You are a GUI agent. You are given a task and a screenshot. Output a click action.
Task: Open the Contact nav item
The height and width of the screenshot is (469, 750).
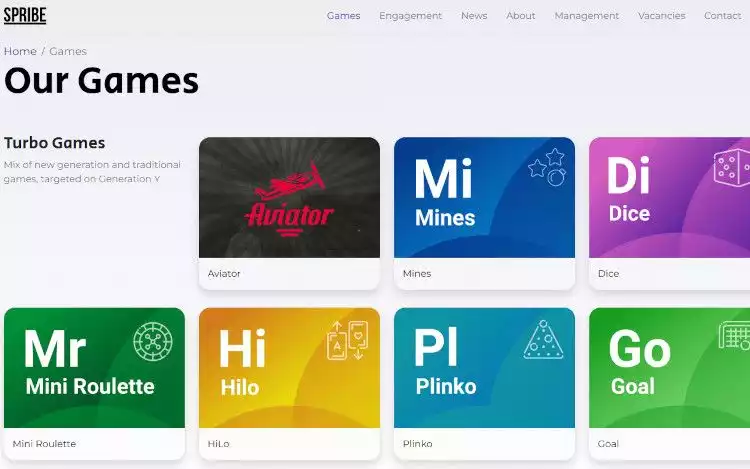click(722, 16)
